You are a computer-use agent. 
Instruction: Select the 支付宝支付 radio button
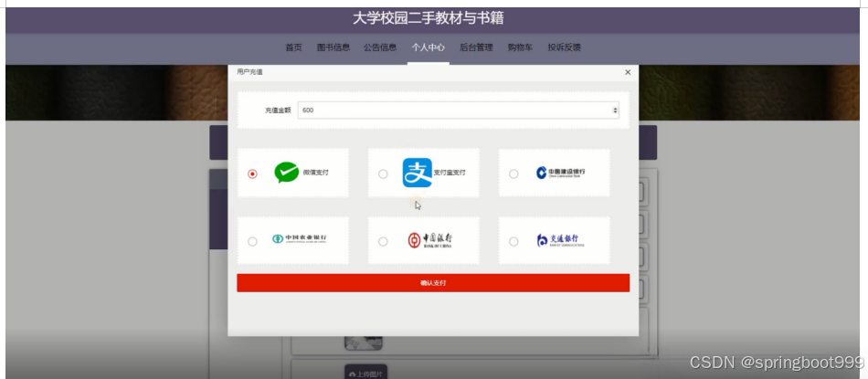383,174
